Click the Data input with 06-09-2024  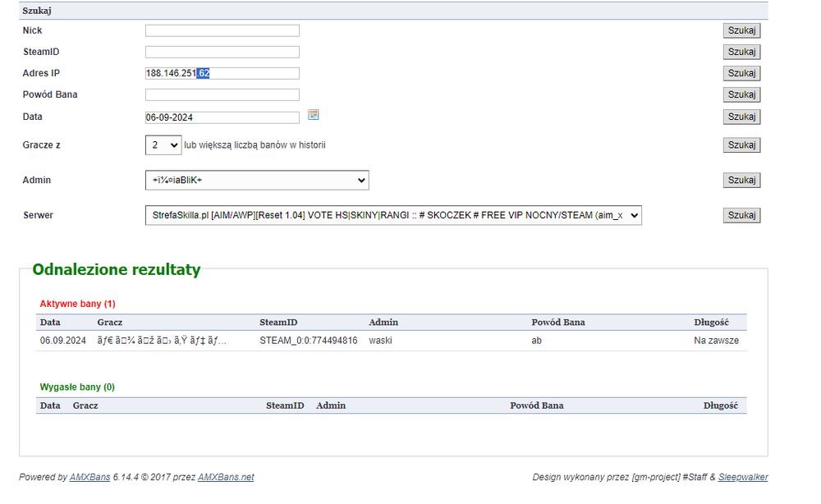point(222,117)
